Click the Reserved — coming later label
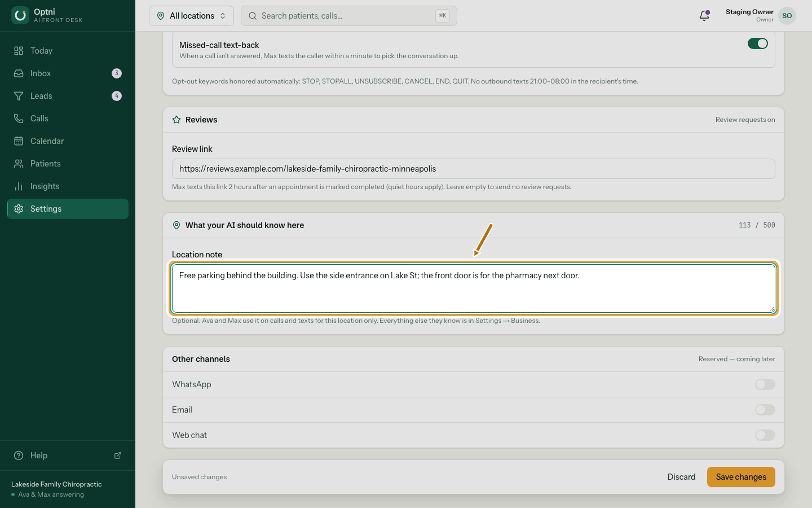 (737, 359)
